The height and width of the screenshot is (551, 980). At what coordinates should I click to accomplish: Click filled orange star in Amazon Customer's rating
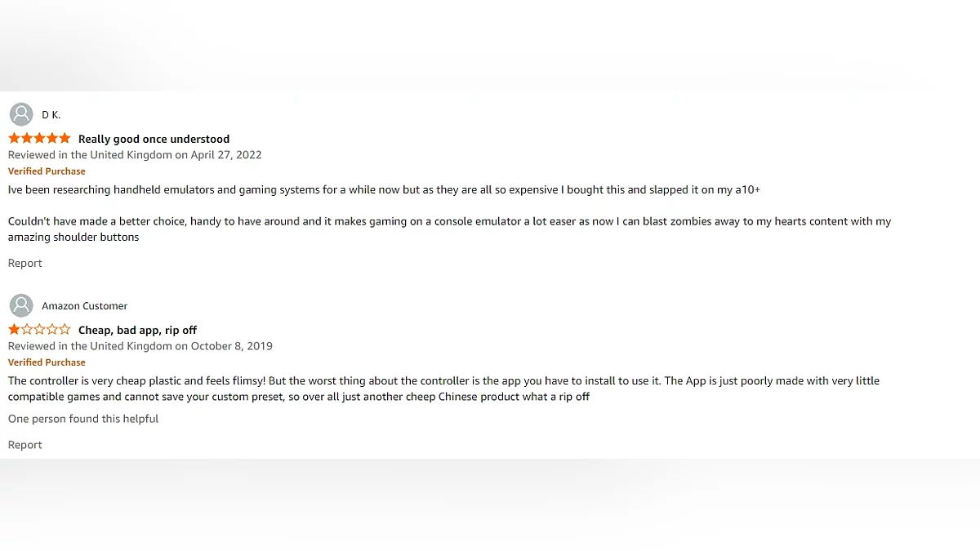(x=15, y=330)
